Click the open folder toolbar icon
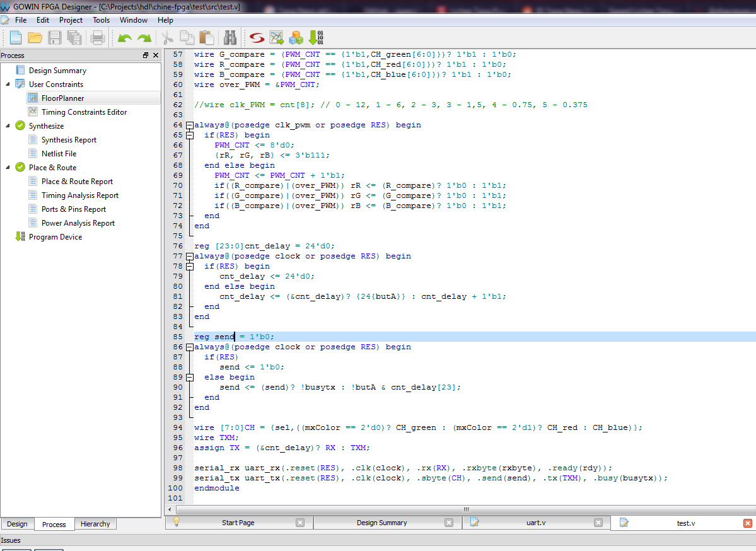 point(35,38)
